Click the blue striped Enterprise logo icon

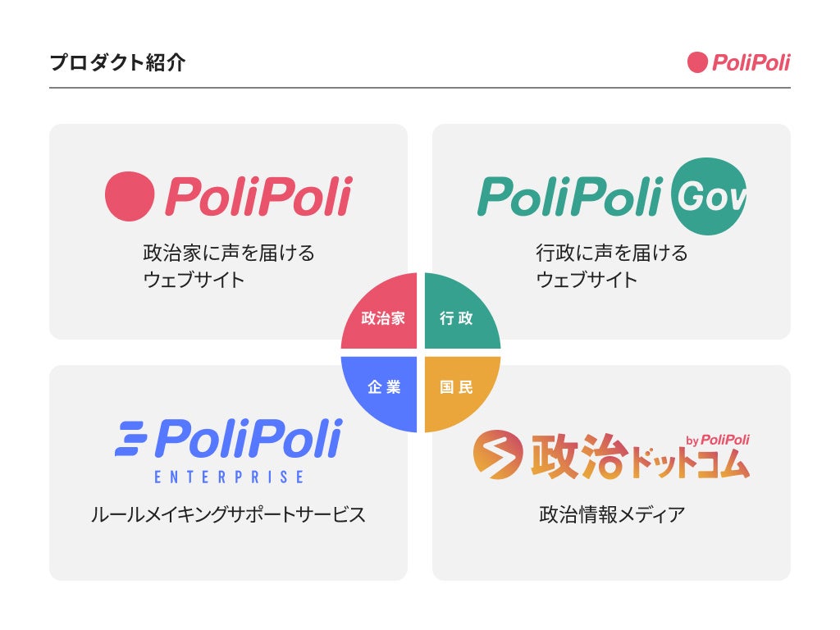point(131,439)
